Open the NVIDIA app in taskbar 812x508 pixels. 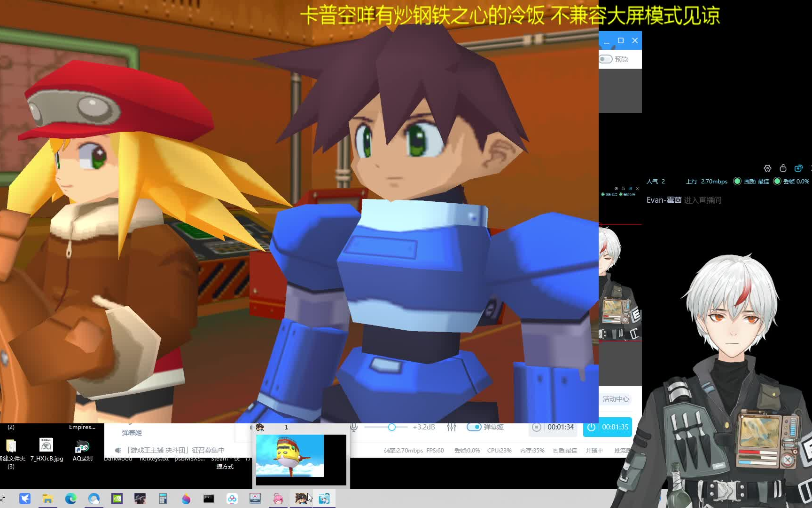pyautogui.click(x=117, y=499)
